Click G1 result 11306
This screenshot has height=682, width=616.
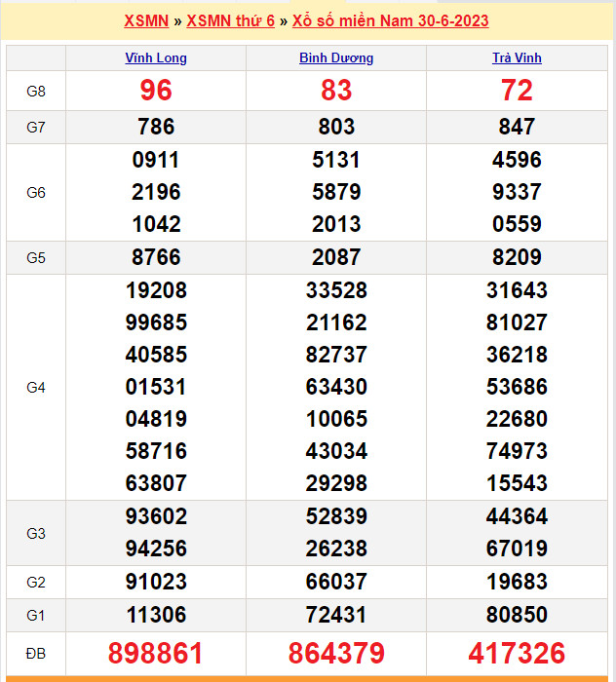(x=156, y=615)
